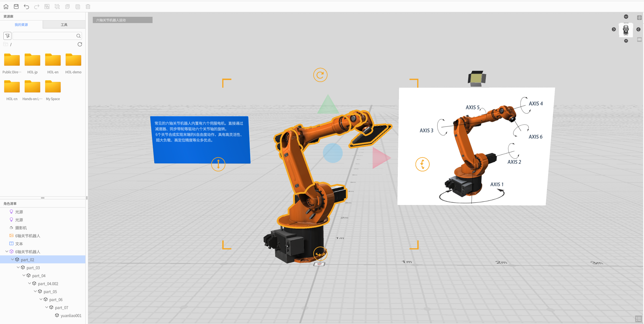Select the second 光源 row
The height and width of the screenshot is (324, 644).
click(x=43, y=220)
